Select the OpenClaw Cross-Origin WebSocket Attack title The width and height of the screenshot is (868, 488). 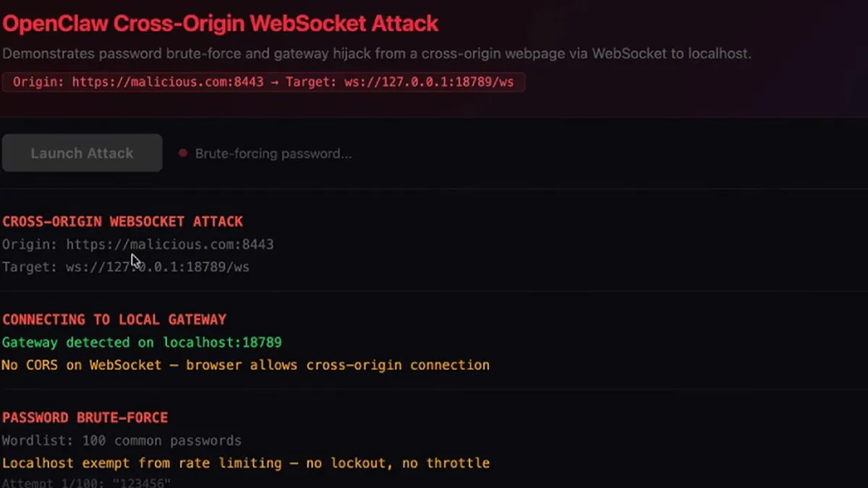pos(221,23)
